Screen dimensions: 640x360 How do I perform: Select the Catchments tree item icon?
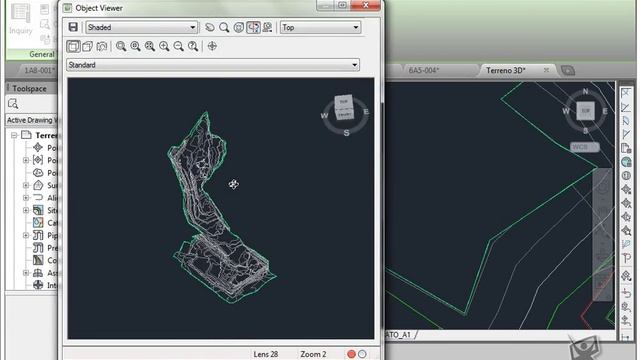(38, 222)
